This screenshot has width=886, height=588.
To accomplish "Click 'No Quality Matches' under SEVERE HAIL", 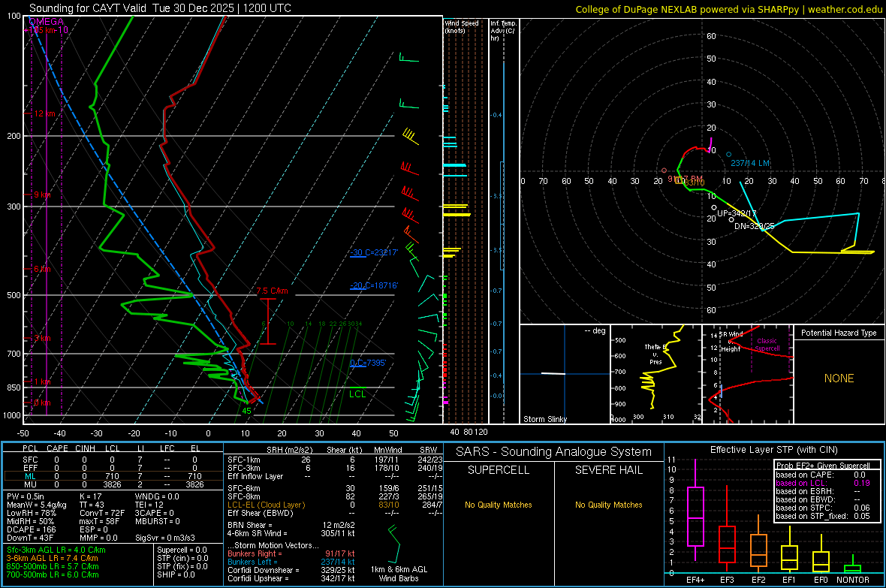I will (608, 505).
